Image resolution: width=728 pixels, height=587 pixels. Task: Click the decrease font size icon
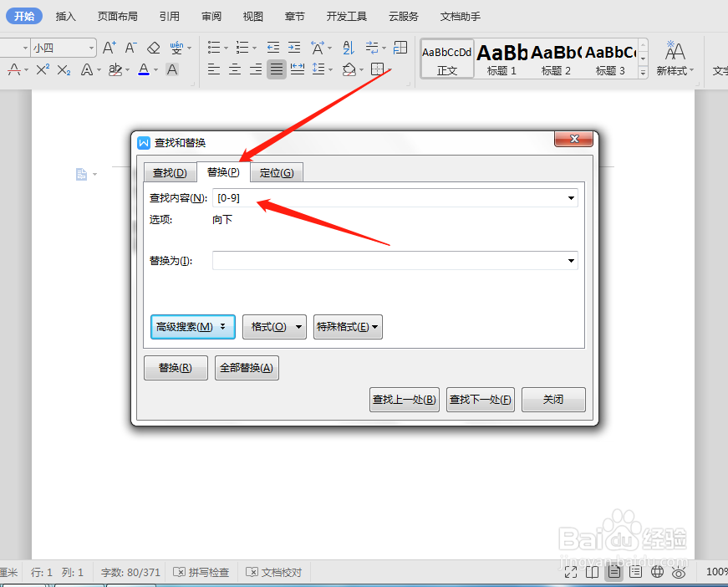tap(131, 48)
